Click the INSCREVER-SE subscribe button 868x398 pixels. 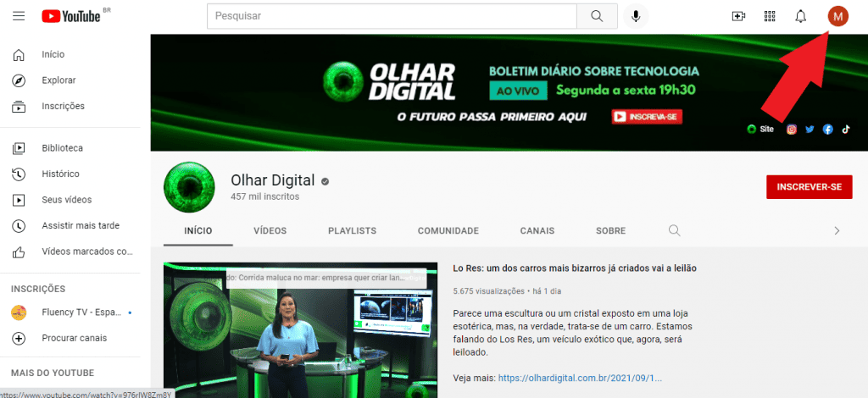[x=810, y=187]
